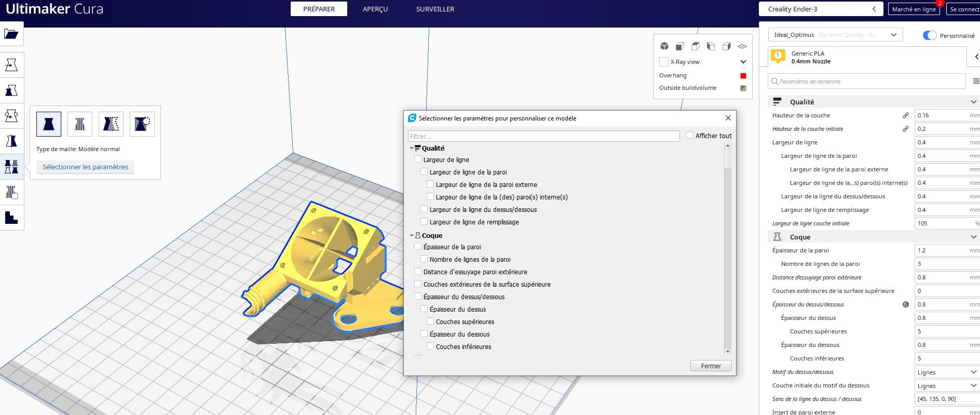This screenshot has width=980, height=415.
Task: Choose the 'Modify settings for overlaps' mesh icon
Action: (111, 124)
